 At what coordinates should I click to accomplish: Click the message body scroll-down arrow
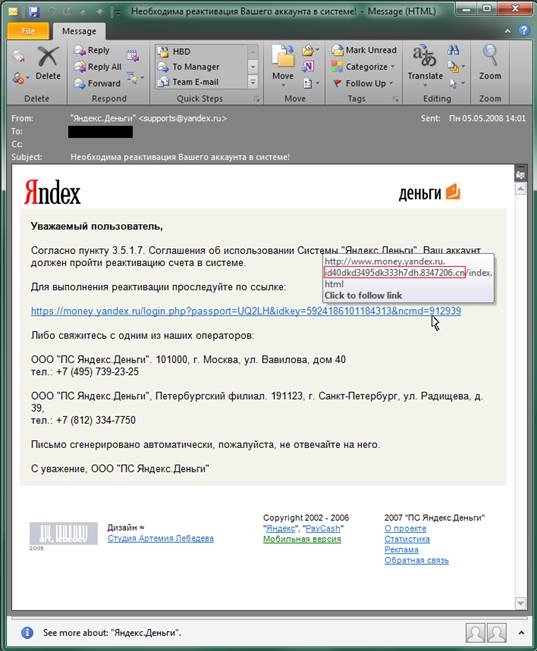[x=520, y=602]
